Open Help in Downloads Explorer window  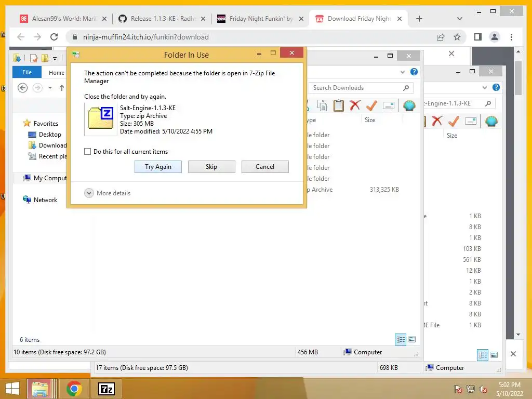tap(414, 72)
